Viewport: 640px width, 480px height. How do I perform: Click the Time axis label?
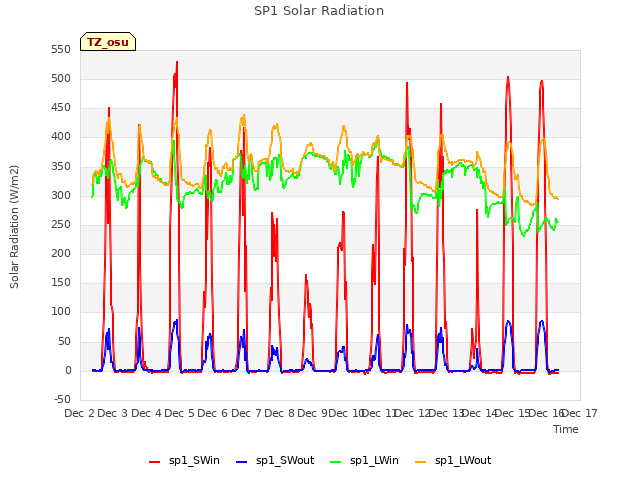point(566,429)
